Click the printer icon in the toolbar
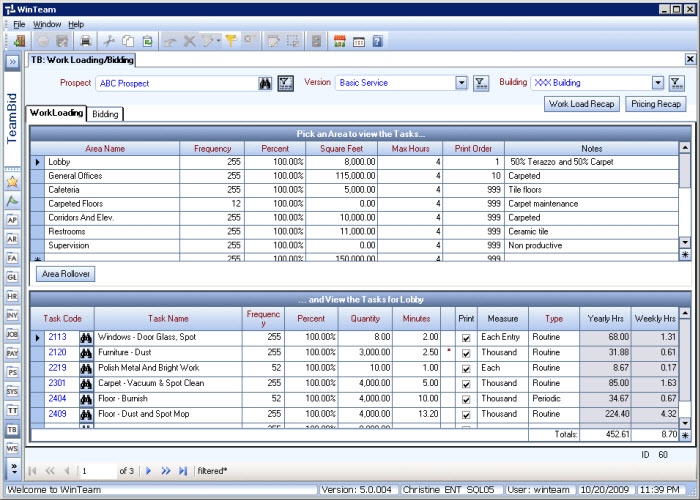 [x=85, y=42]
